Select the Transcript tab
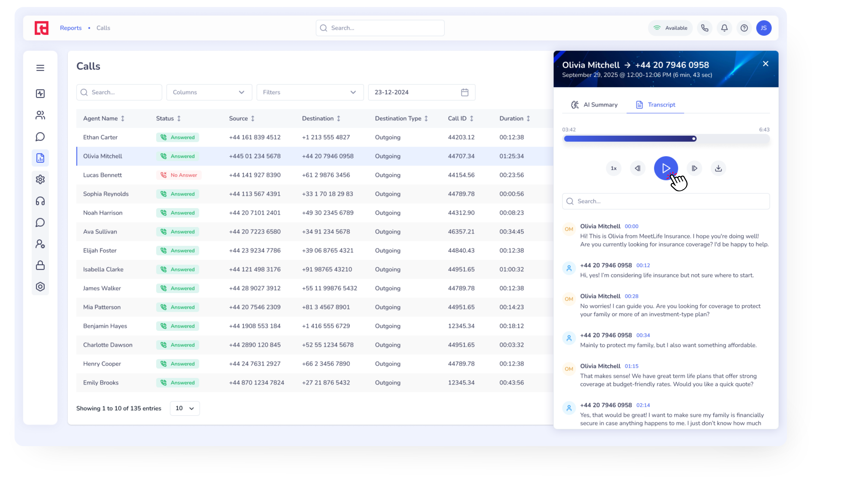The width and height of the screenshot is (868, 488). tap(655, 105)
